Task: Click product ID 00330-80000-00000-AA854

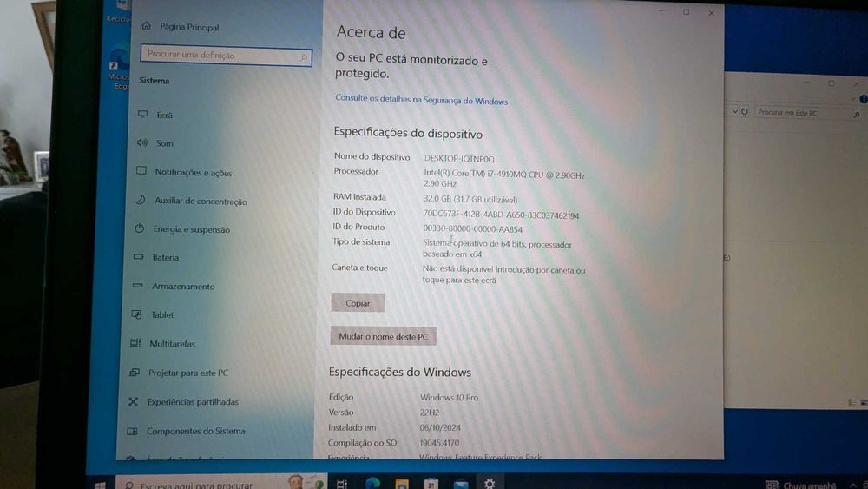Action: (x=472, y=228)
